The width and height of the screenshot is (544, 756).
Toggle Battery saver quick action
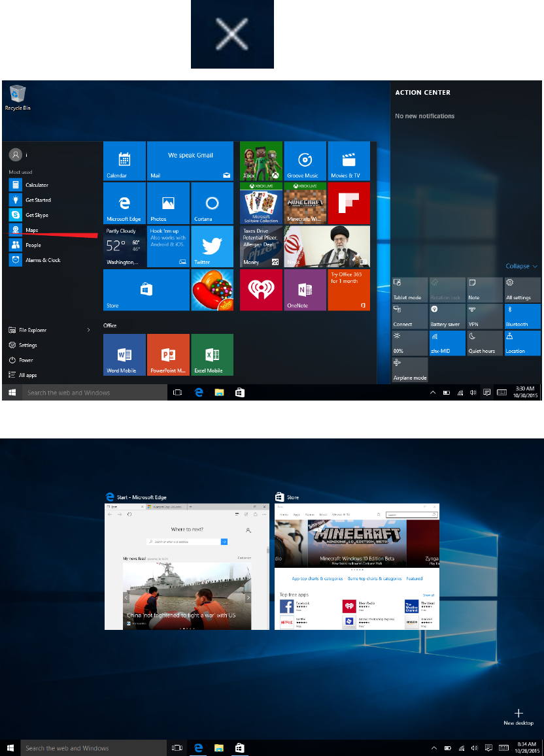pos(447,316)
